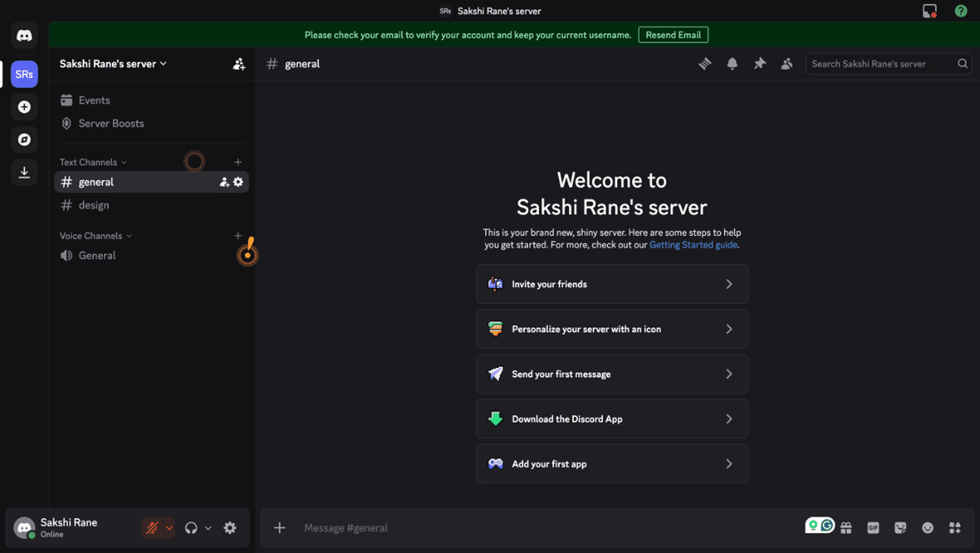The image size is (980, 553).
Task: Click invite people icon beside server name
Action: click(x=239, y=64)
